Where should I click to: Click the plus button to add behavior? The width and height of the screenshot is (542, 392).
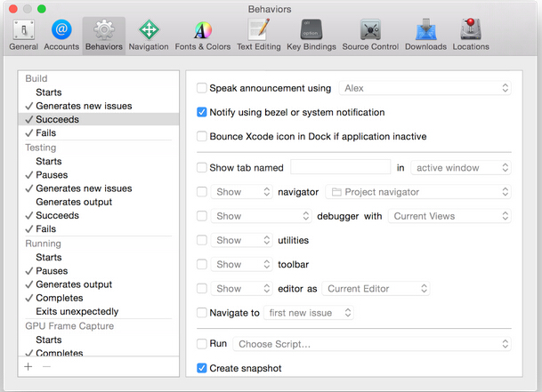click(x=28, y=366)
